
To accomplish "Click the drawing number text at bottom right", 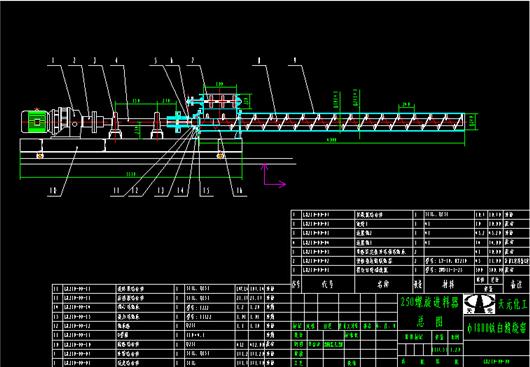I will (496, 362).
